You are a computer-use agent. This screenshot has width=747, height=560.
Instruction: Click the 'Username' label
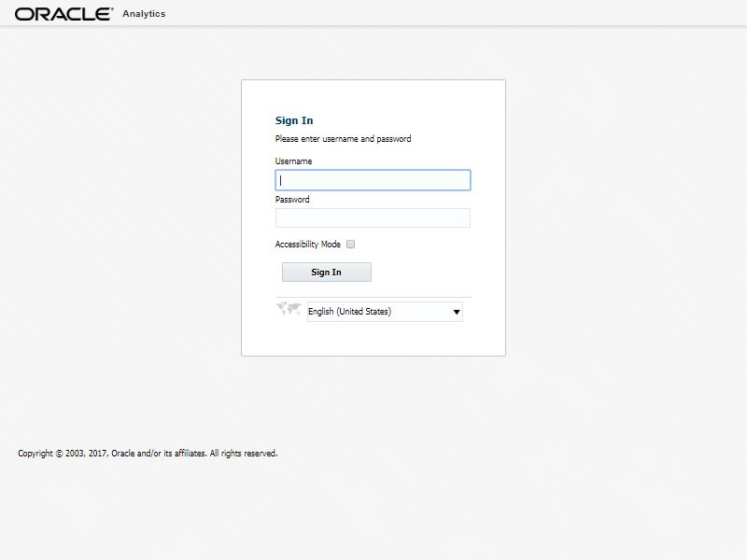coord(293,161)
